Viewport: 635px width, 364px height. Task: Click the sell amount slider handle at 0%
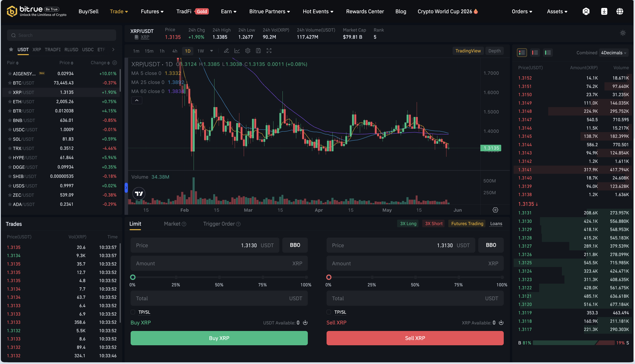pyautogui.click(x=329, y=277)
